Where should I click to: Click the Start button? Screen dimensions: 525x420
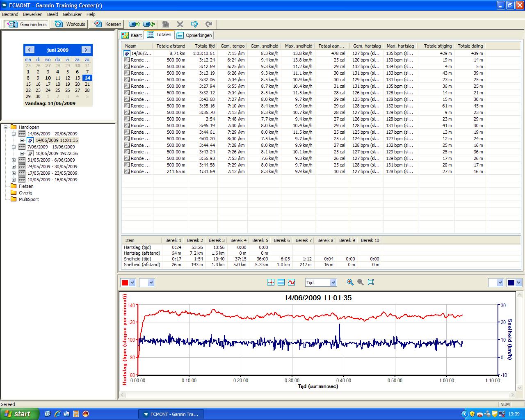20,414
